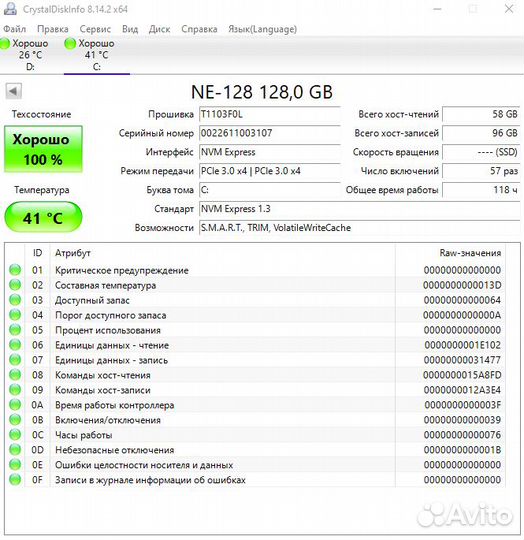Click the Буква тома field C:

coord(270,190)
